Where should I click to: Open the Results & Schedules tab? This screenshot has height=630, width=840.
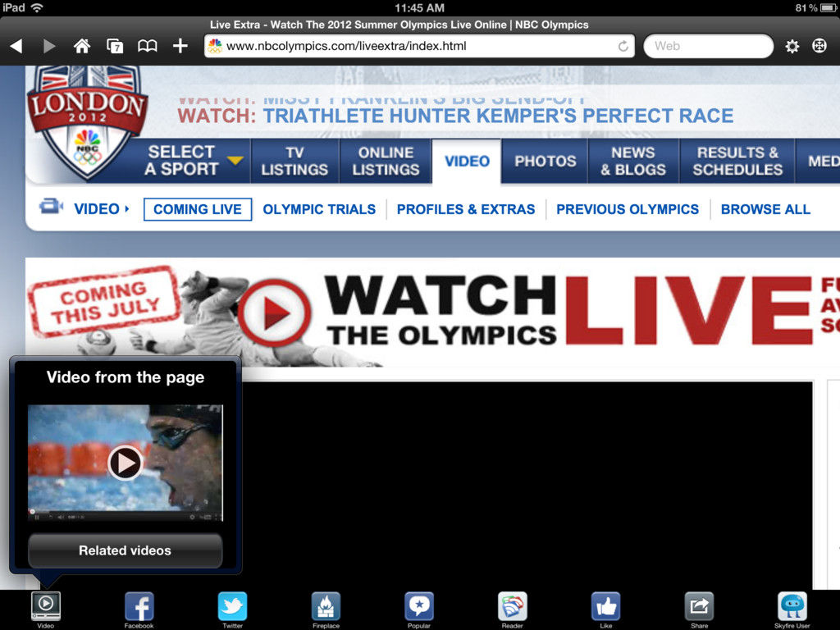pyautogui.click(x=737, y=161)
